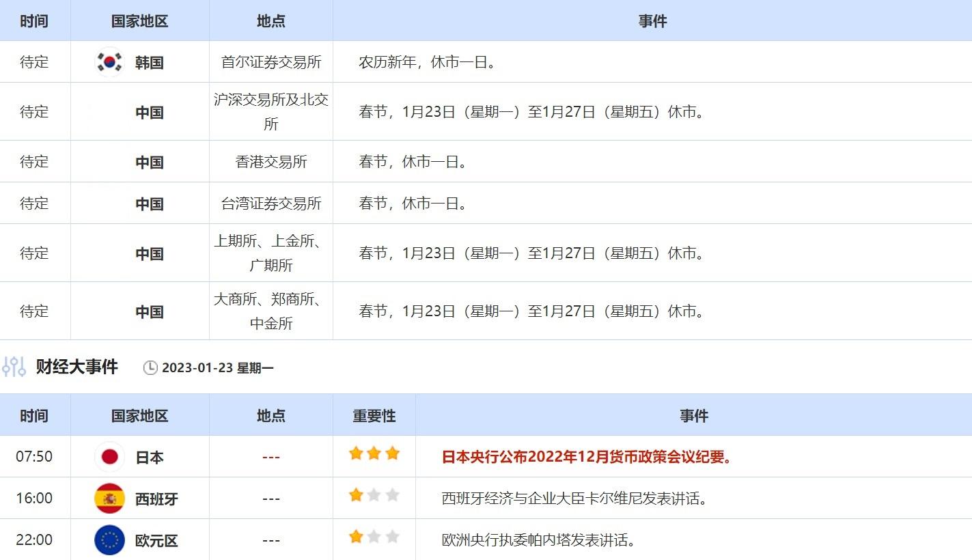The width and height of the screenshot is (972, 560).
Task: Select the 首尔证券交易所 location cell
Action: pyautogui.click(x=271, y=62)
